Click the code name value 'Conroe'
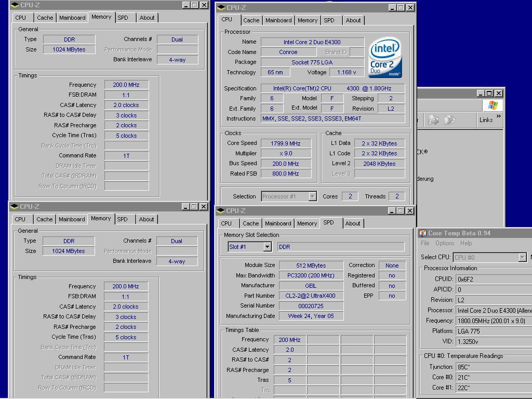 coord(288,52)
